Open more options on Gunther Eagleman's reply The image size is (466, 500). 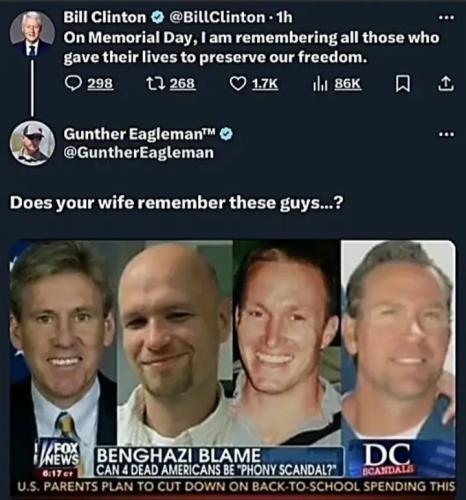pyautogui.click(x=446, y=135)
